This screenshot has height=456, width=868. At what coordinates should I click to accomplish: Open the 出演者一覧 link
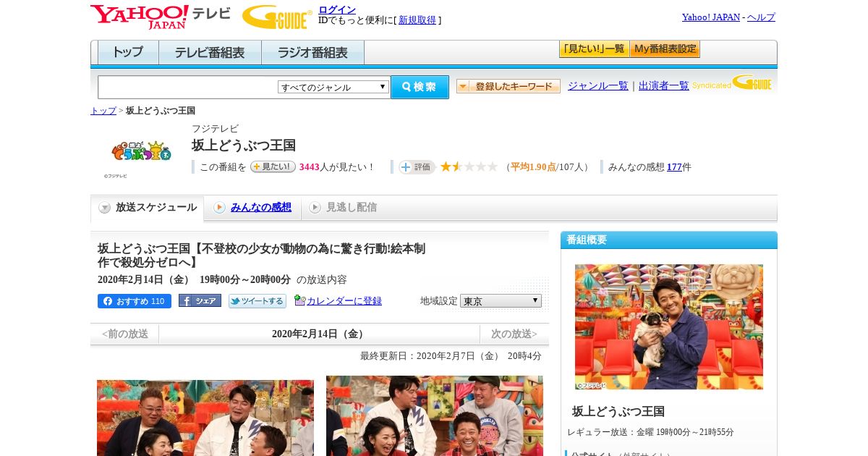[x=663, y=85]
